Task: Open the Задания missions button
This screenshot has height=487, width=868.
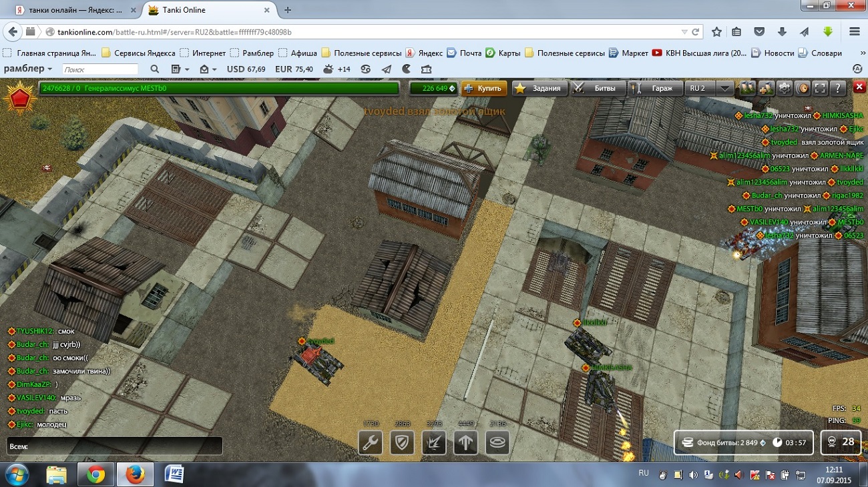Action: tap(540, 88)
